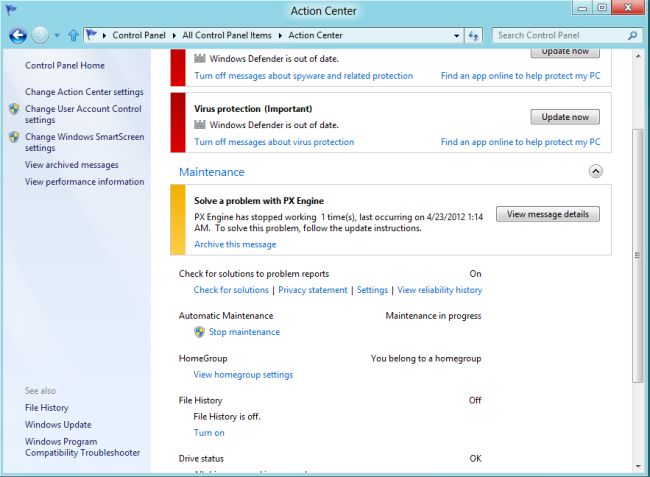
Task: Click the Action Center flag icon in title bar
Action: (11, 10)
